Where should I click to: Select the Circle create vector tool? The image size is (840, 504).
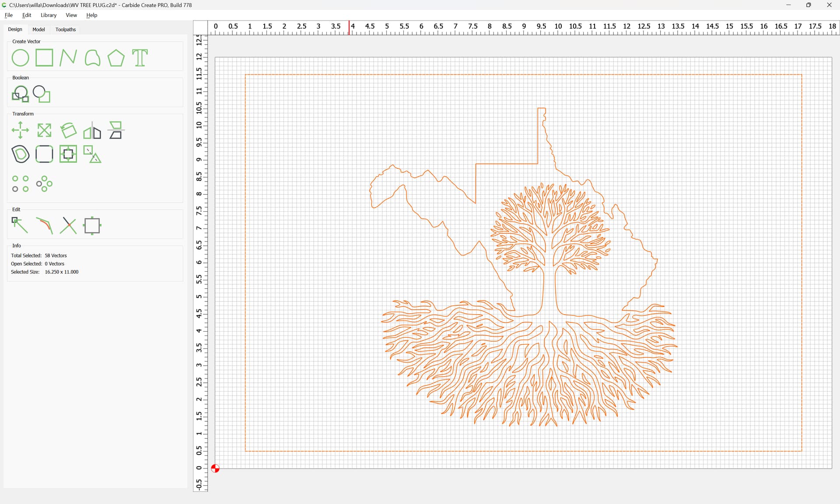point(20,58)
